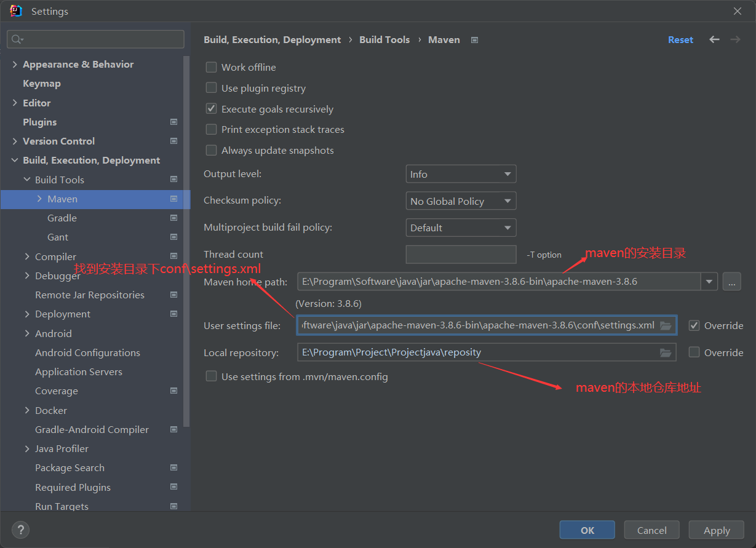The image size is (756, 548).
Task: Uncheck Override for User settings file
Action: click(694, 325)
